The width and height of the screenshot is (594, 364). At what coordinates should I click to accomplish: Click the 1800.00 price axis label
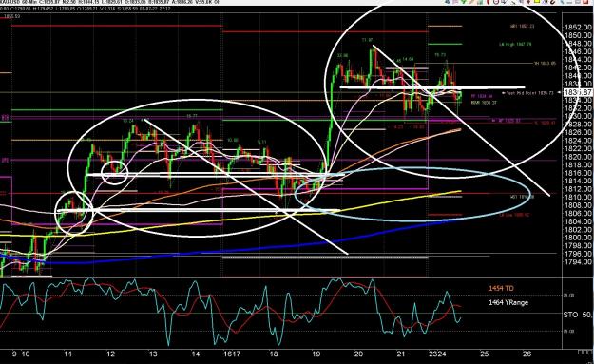[578, 238]
